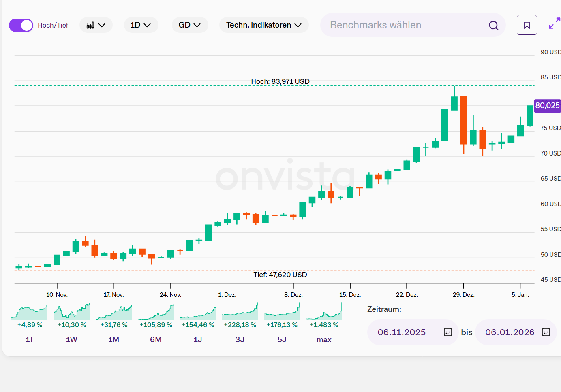Screen dimensions: 561x392
Task: Toggle the Hoch/Tief switch off
Action: coord(21,25)
